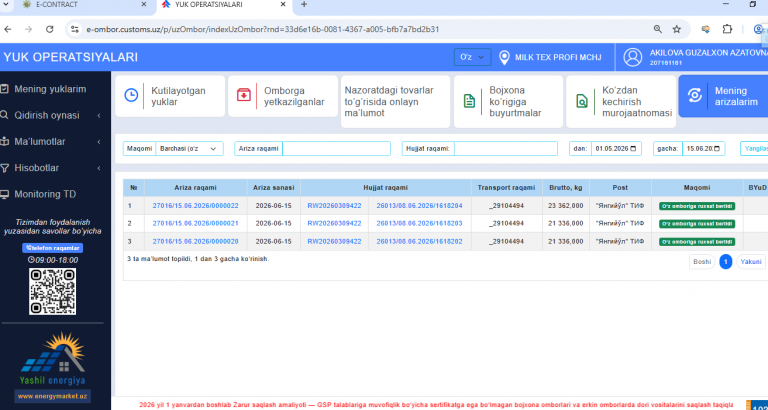Viewport: 768px width, 410px height.
Task: Open the tab search dropdown arrow
Action: [5, 4]
